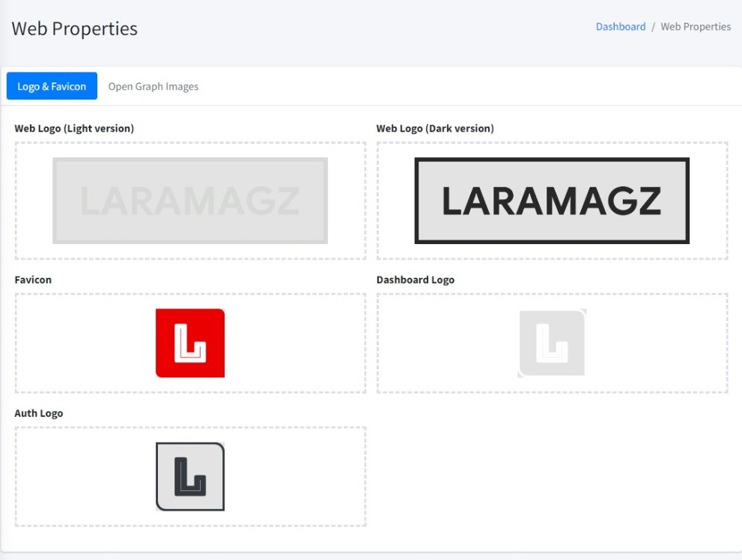Screen dimensions: 742x560
Task: Select the grey Dashboard Logo icon
Action: coord(552,343)
